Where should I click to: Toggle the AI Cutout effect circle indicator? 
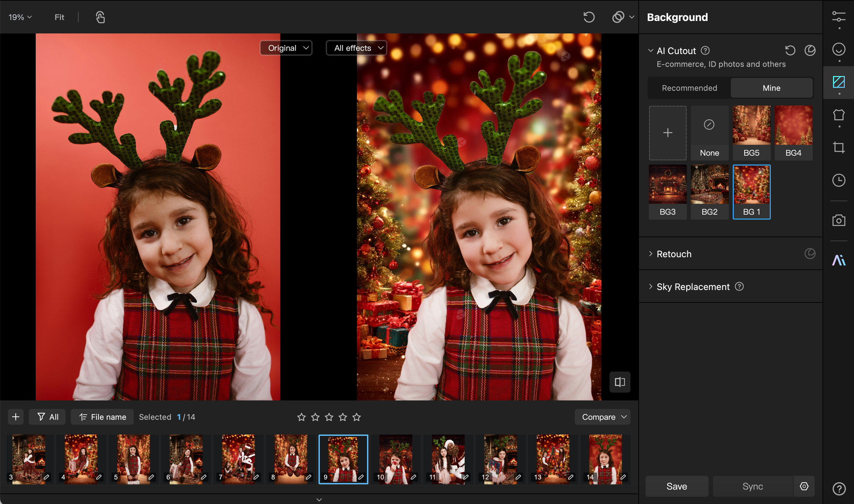coord(809,50)
